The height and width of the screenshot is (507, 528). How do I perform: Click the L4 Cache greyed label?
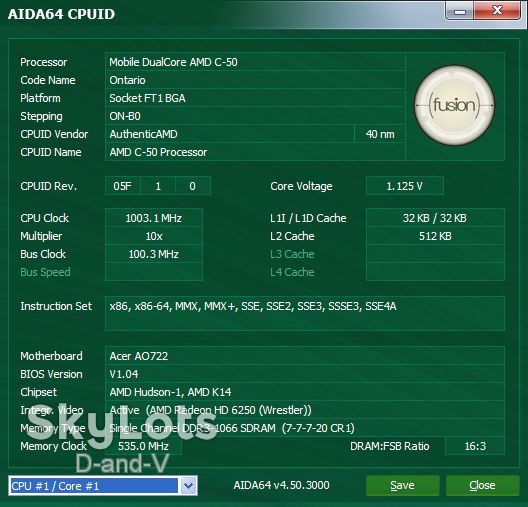[292, 272]
